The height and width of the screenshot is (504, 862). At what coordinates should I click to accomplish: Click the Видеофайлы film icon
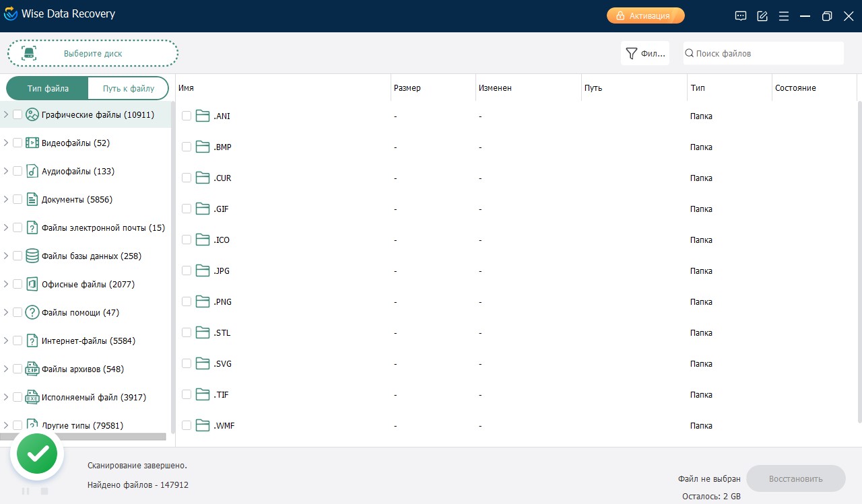[x=32, y=143]
